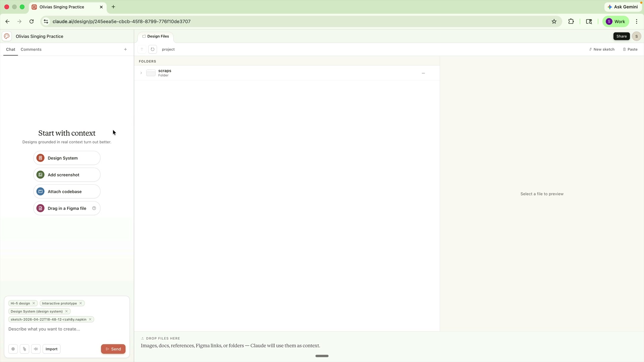Remove the Interactive prototype tag

(80, 303)
